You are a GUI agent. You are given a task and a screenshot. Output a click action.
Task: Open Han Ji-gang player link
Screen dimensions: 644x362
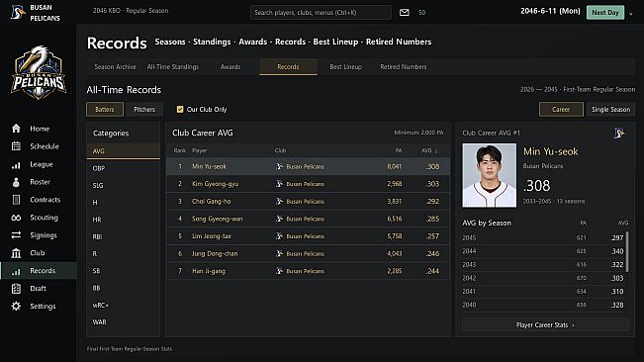[x=209, y=271]
